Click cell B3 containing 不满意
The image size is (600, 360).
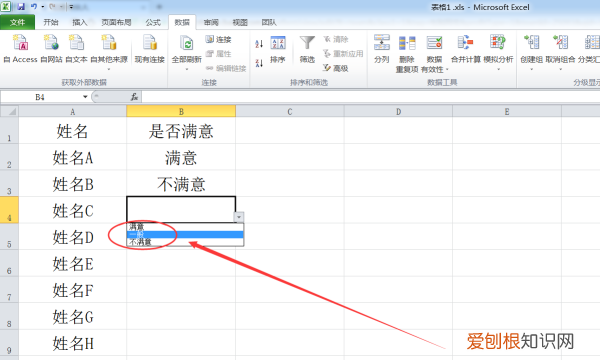[181, 184]
